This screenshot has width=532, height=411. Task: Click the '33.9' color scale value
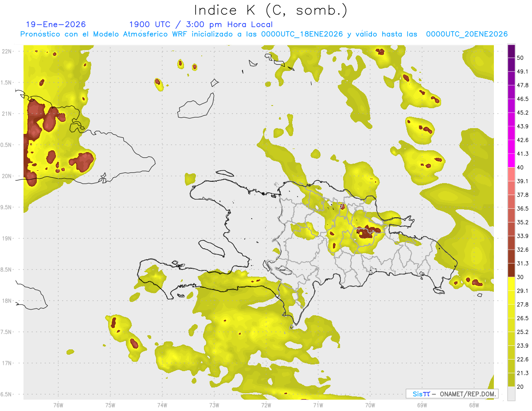[523, 236]
